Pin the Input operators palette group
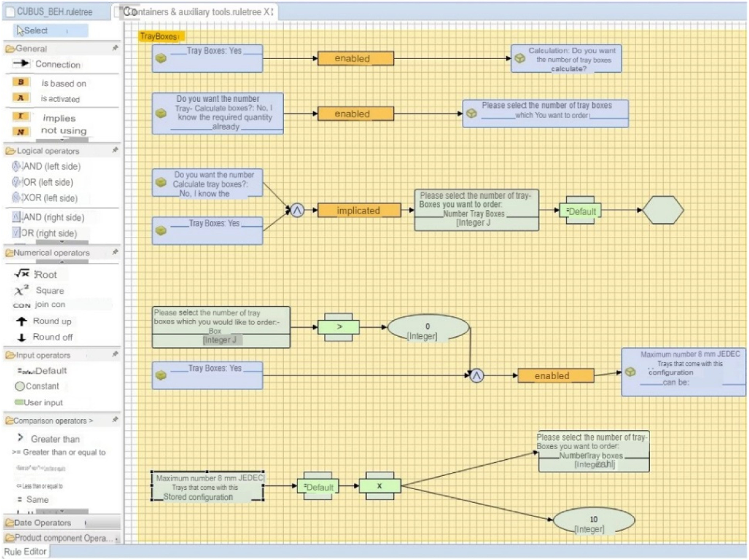Screen dimensions: 749x560 (116, 354)
